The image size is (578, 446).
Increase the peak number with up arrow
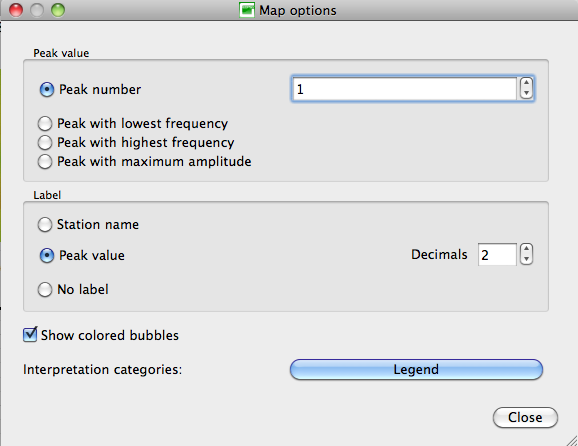tap(526, 83)
